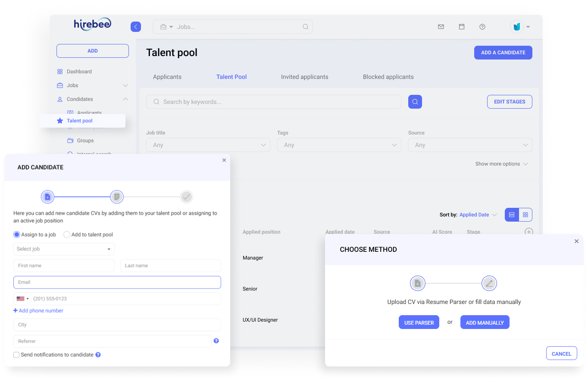Click the Add phone number link
The height and width of the screenshot is (382, 588).
38,310
